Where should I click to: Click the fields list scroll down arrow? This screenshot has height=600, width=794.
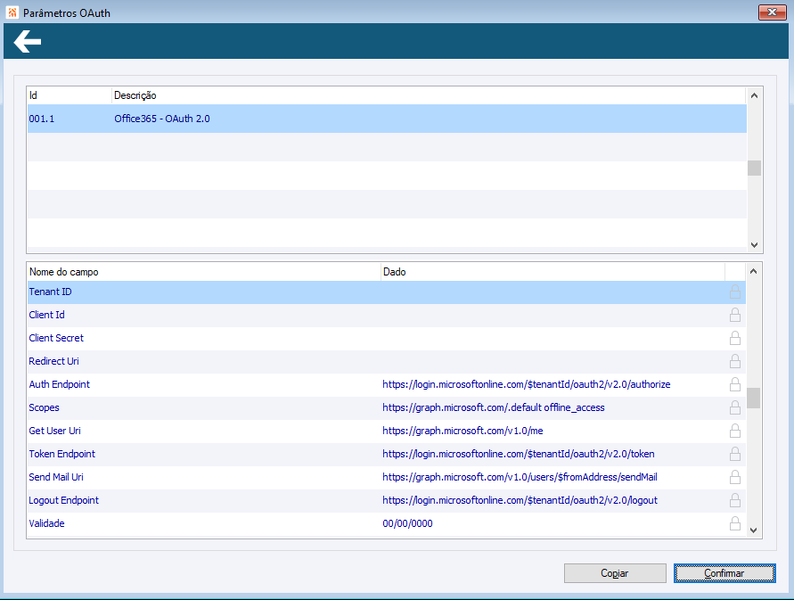click(x=753, y=530)
